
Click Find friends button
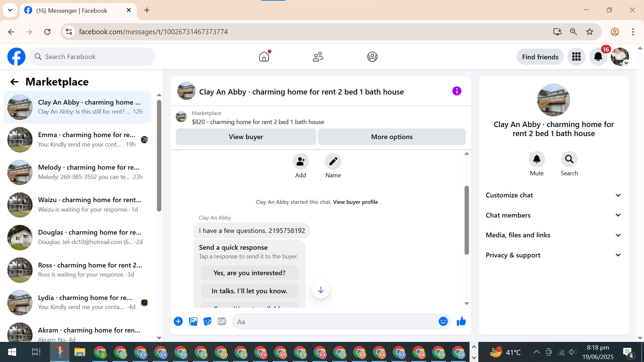[x=540, y=57]
